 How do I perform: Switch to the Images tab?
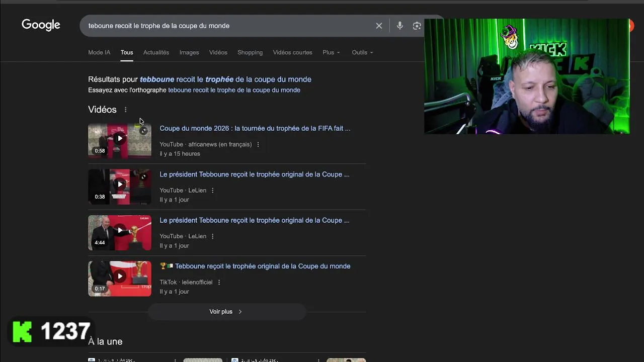[189, 52]
